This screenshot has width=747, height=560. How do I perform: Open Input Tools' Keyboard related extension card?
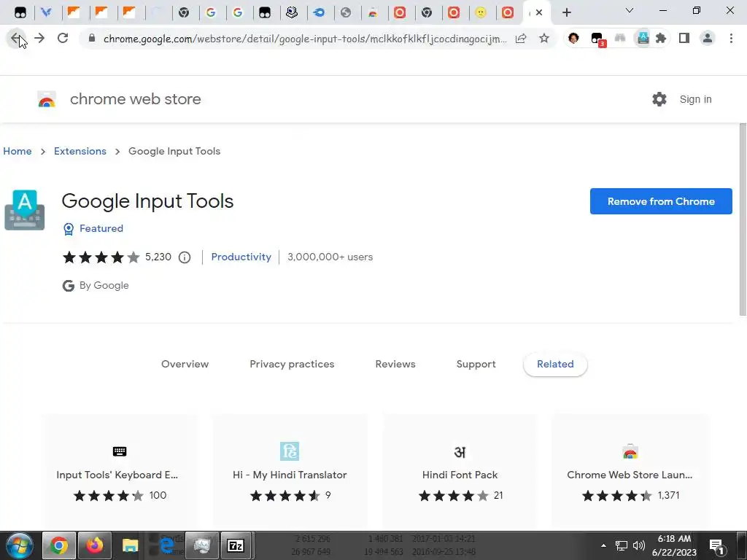120,472
